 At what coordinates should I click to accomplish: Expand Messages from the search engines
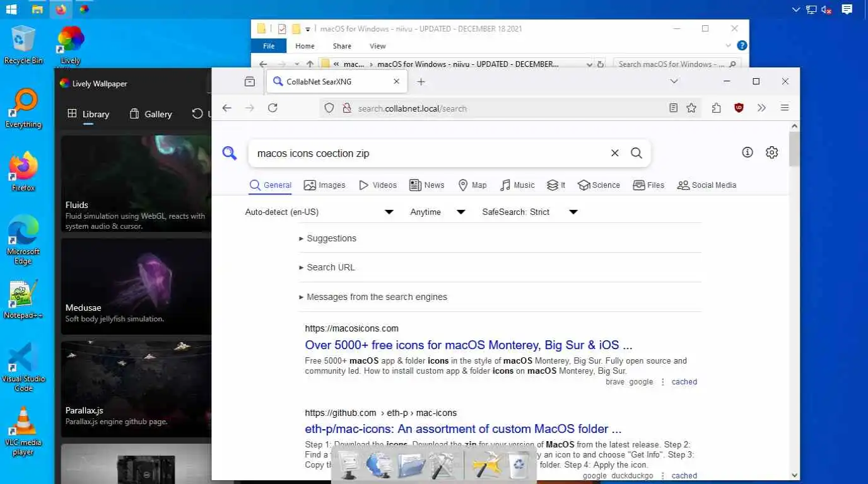coord(373,297)
